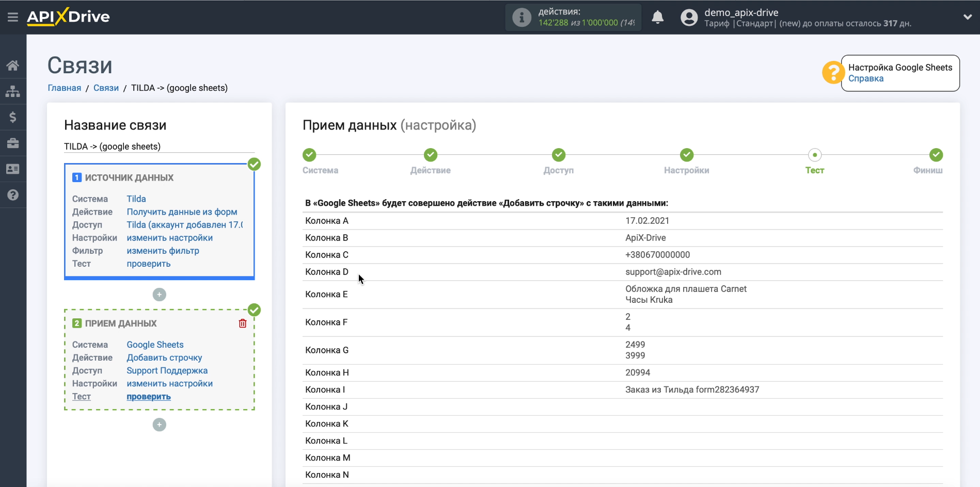Click the briefcase icon in the sidebar
Screen dimensions: 980x487
coord(13,143)
